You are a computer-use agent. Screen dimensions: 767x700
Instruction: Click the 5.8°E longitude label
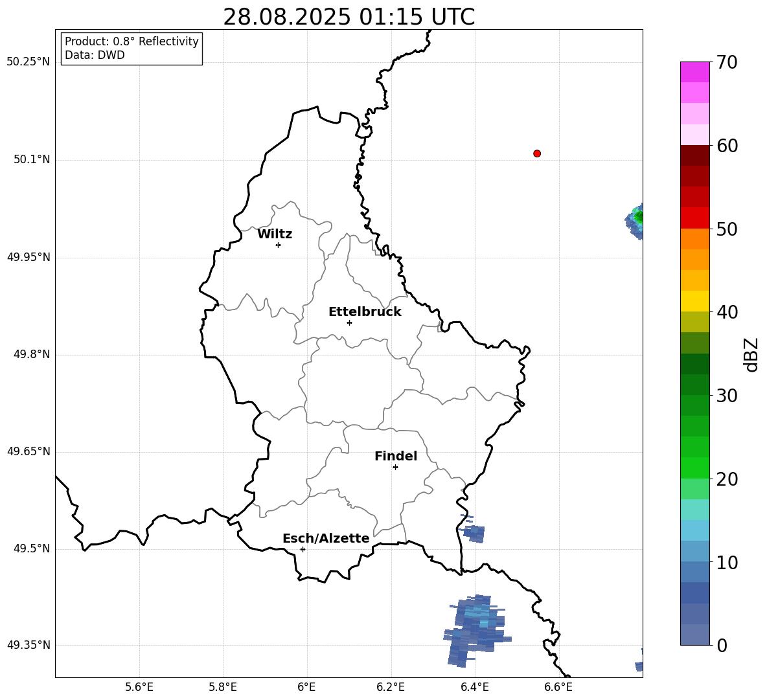pyautogui.click(x=223, y=687)
